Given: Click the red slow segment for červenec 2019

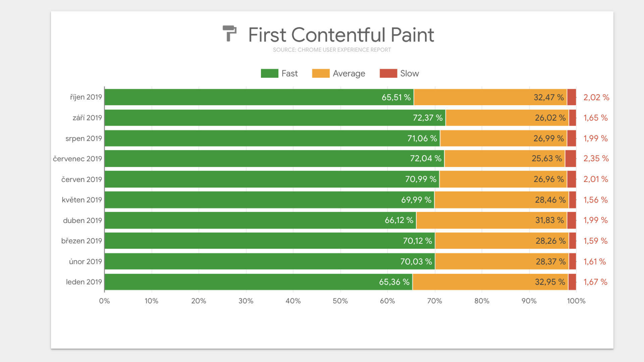Looking at the screenshot, I should (x=571, y=159).
